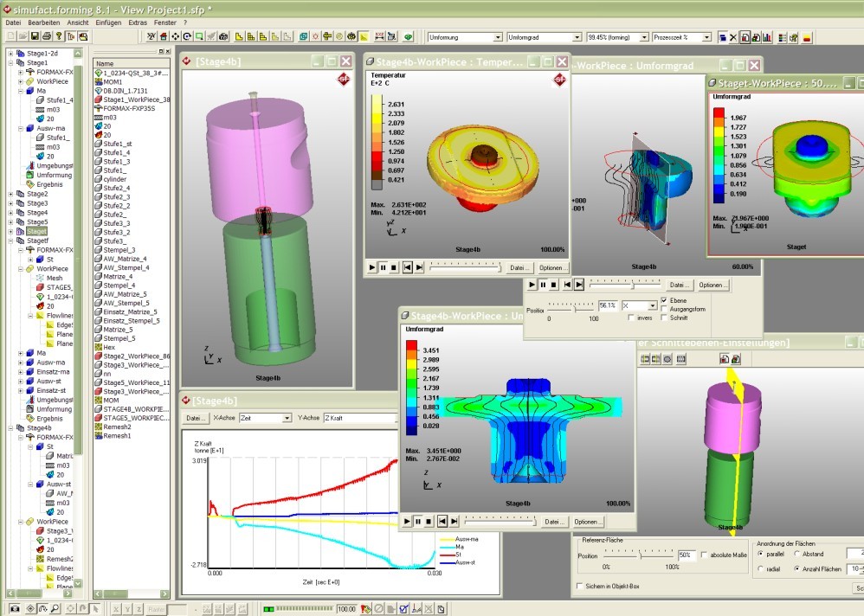The image size is (864, 616).
Task: Click Datei button in Stage4b graph window
Action: 196,418
